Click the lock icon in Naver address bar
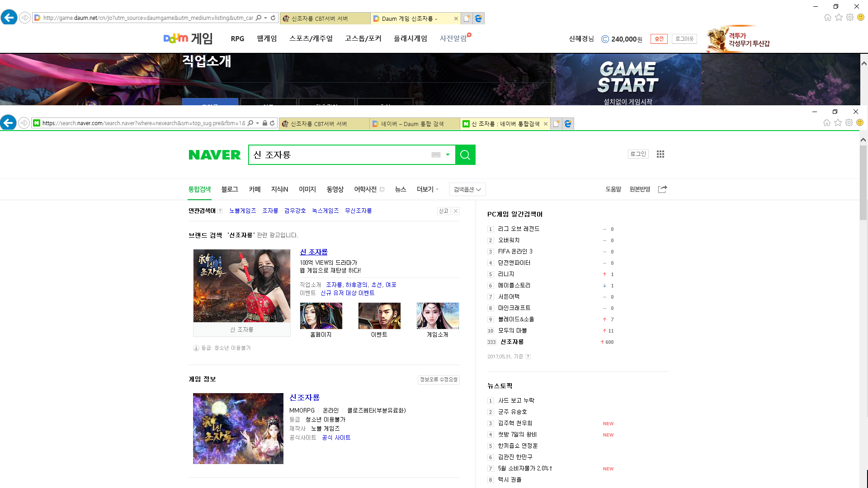The image size is (868, 488). pos(265,123)
